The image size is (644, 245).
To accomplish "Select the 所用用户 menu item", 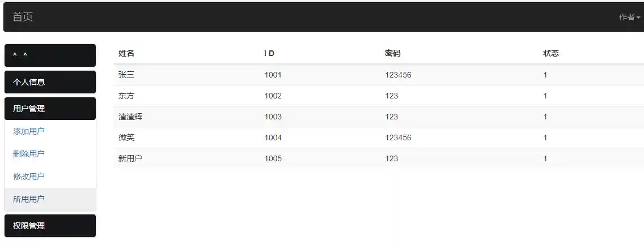I will click(x=29, y=199).
